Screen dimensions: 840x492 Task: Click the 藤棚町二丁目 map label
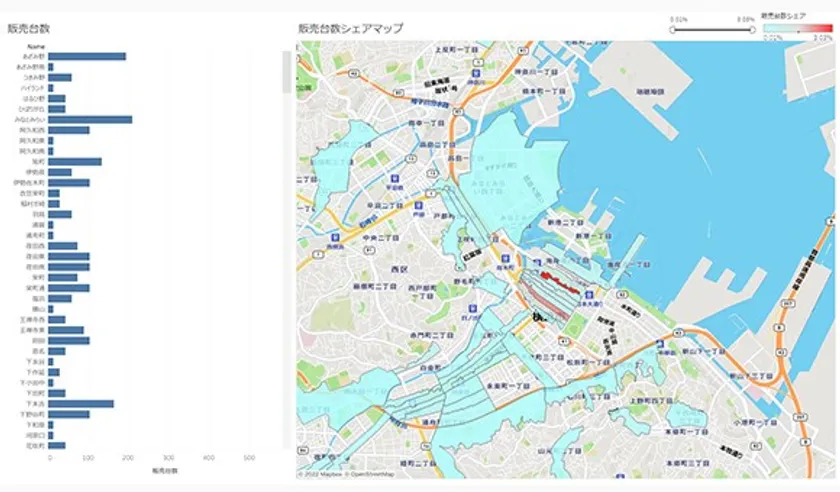(375, 287)
